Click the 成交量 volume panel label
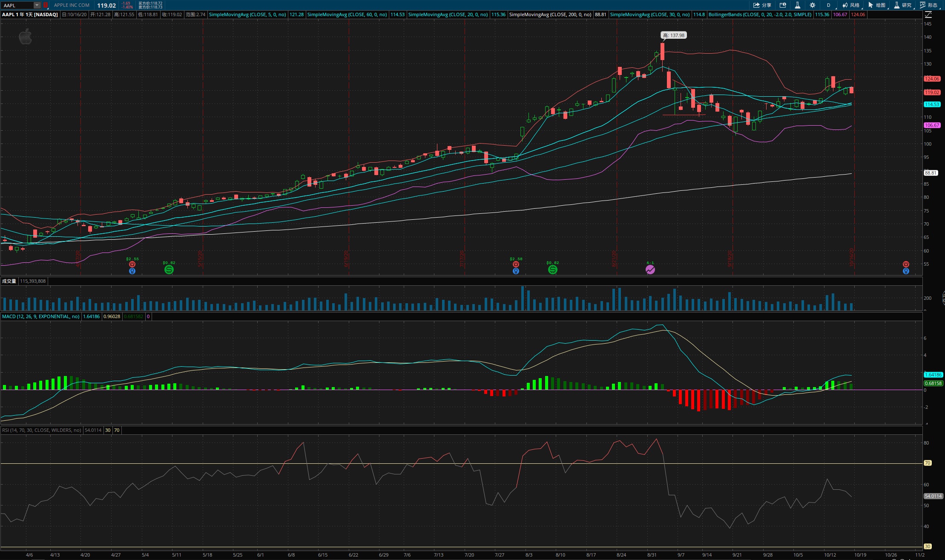Image resolution: width=945 pixels, height=560 pixels. pos(9,281)
